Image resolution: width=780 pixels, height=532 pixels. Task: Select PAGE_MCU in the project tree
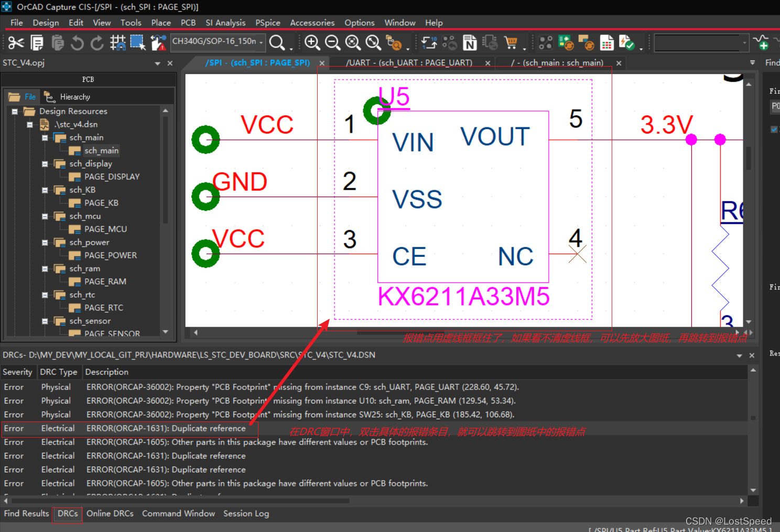pos(105,229)
